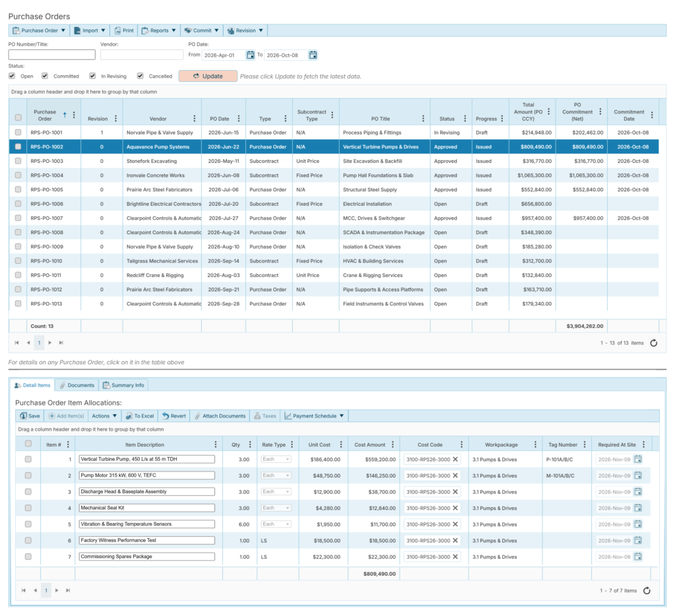Viewport: 675px width, 616px height.
Task: Edit Mechanical Seal Kit description field
Action: click(147, 508)
